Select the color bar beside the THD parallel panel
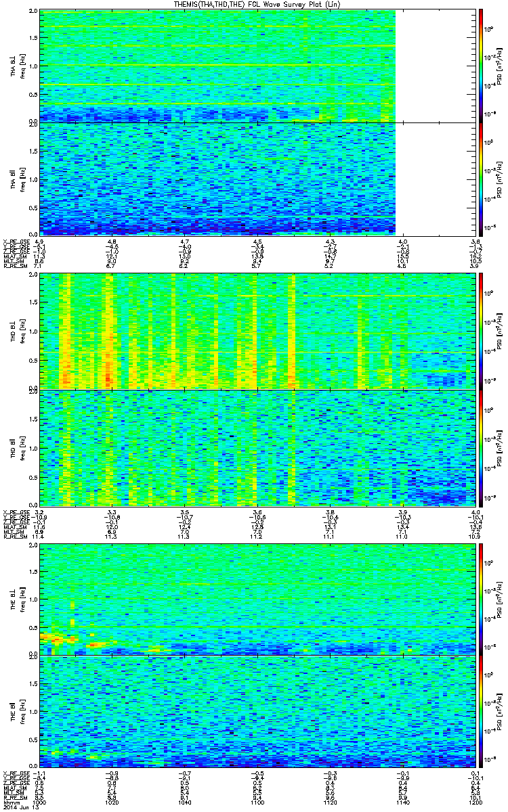Screen dimensions: 508x812 (480, 448)
